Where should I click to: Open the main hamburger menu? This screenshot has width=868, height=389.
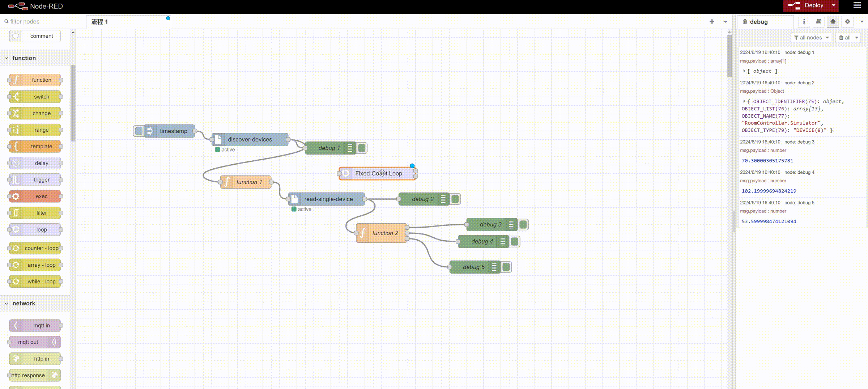pos(857,5)
